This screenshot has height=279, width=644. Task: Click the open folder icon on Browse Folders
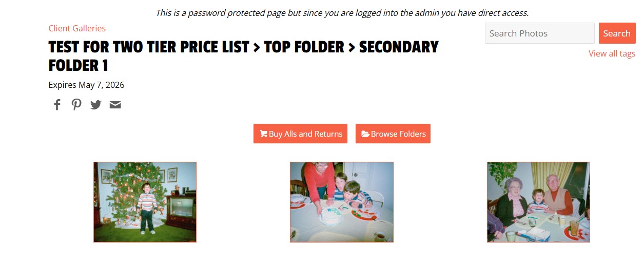click(x=365, y=134)
